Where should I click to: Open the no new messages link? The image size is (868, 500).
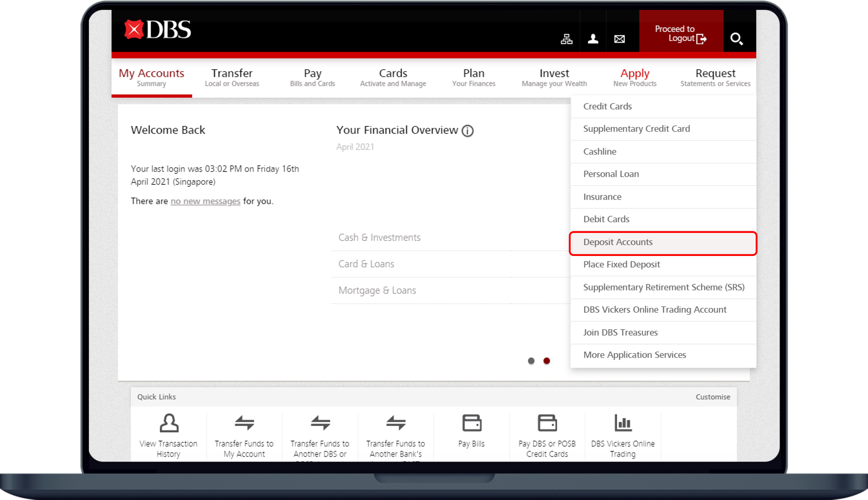pos(205,201)
